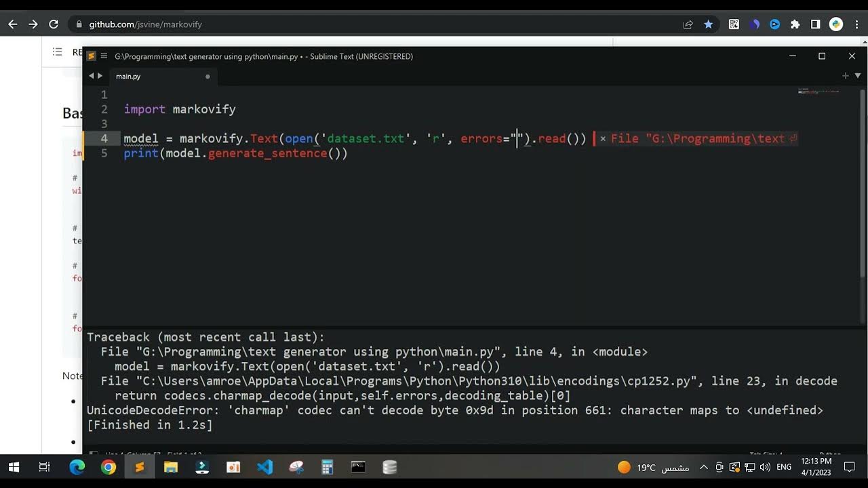Place cursor on 'import markovify' line
Screen dimensions: 868x488
click(x=180, y=109)
